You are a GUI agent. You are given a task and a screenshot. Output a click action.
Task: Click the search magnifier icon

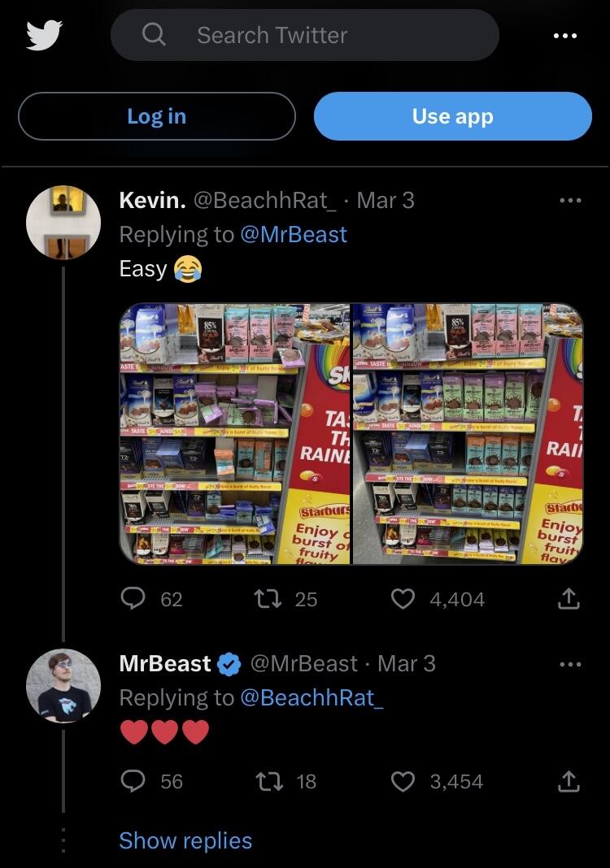(153, 35)
